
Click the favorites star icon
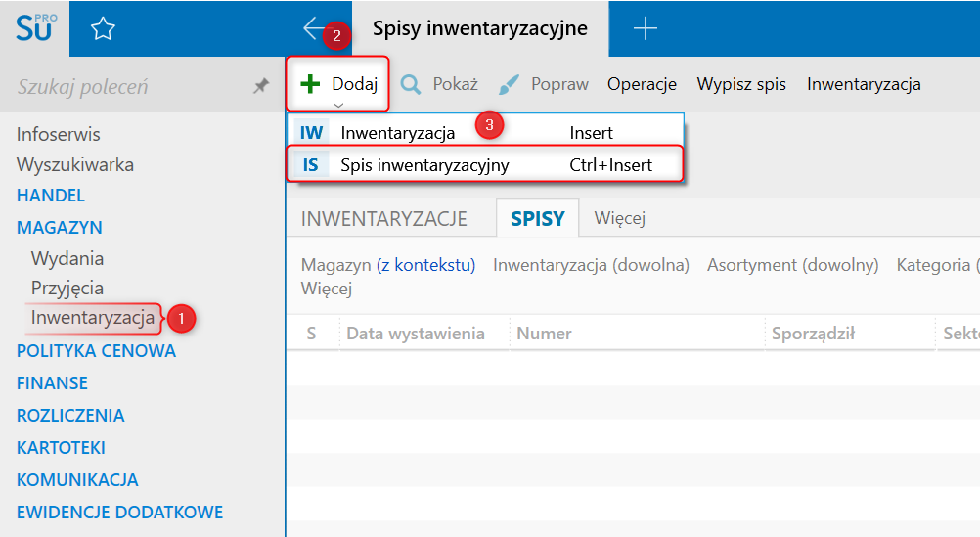(x=103, y=29)
